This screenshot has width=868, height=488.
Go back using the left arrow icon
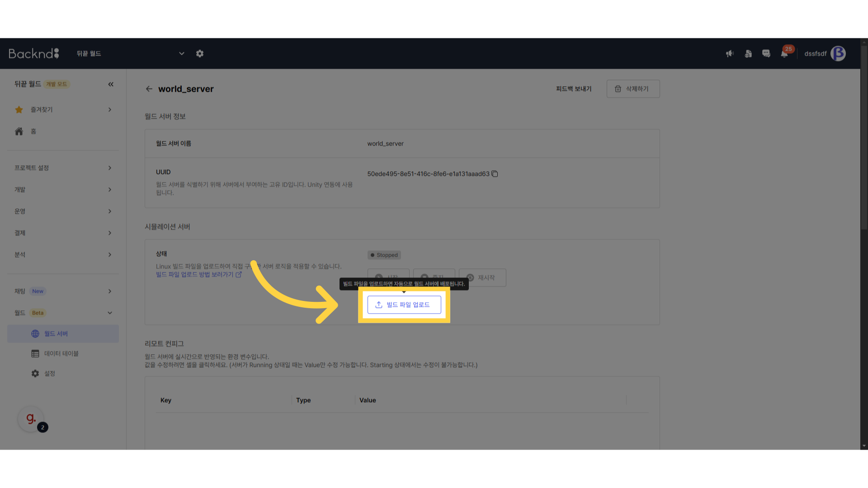[149, 89]
